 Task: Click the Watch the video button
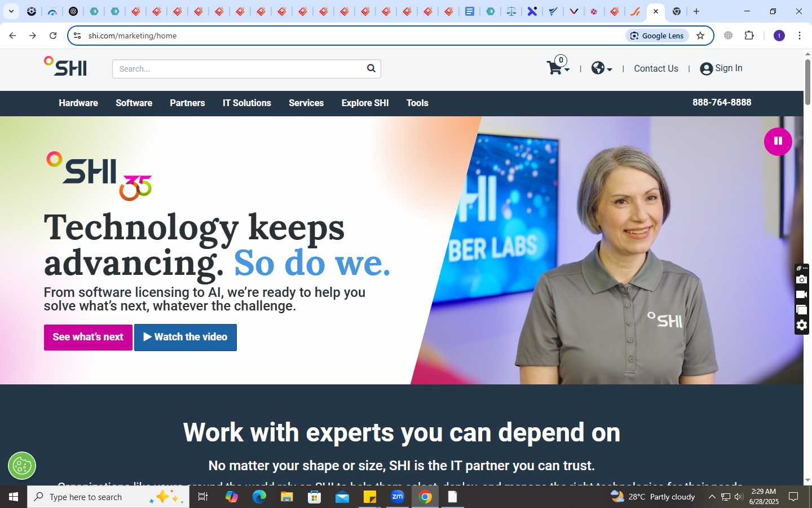click(x=186, y=337)
